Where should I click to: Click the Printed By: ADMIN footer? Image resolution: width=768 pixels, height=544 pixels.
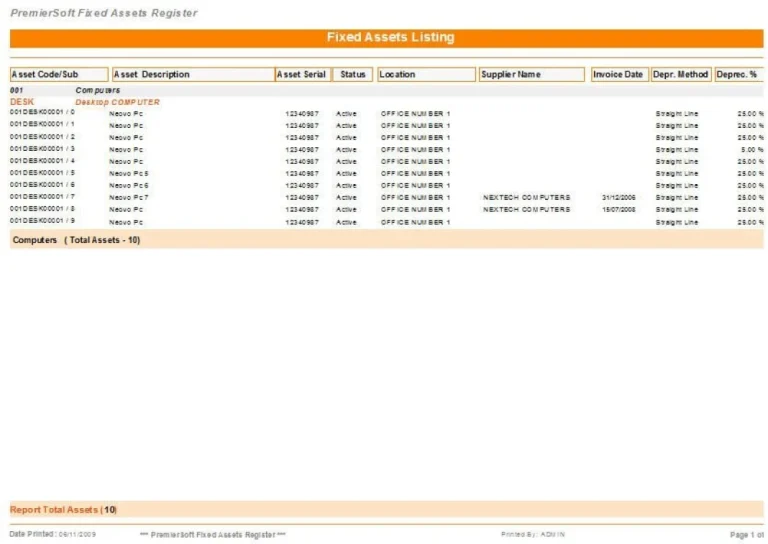(x=533, y=534)
